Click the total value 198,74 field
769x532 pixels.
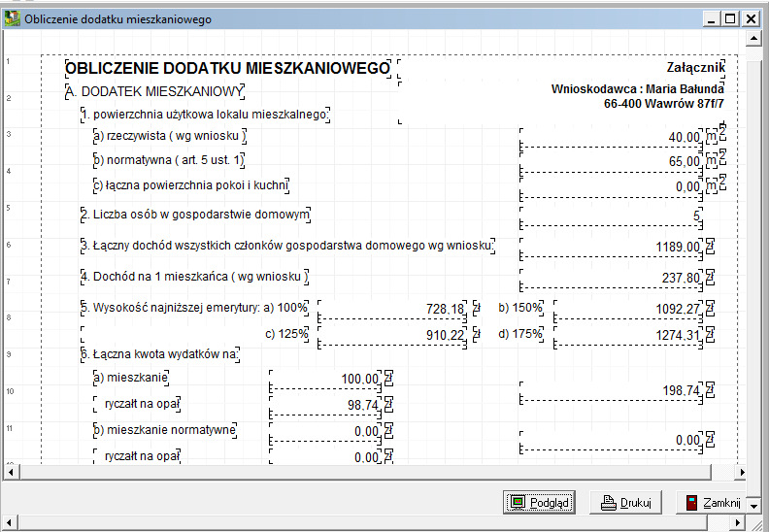[611, 391]
